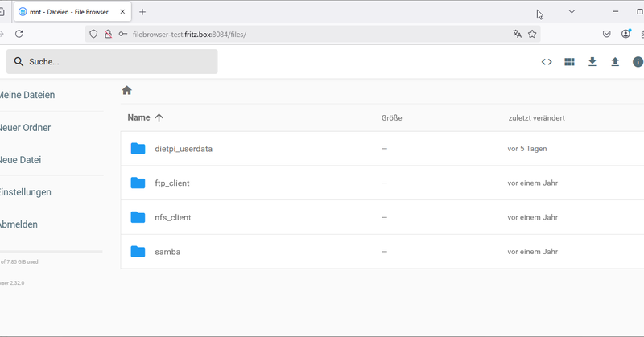Create a Neuer Ordner
Screen dimensions: 644x337
[x=25, y=128]
